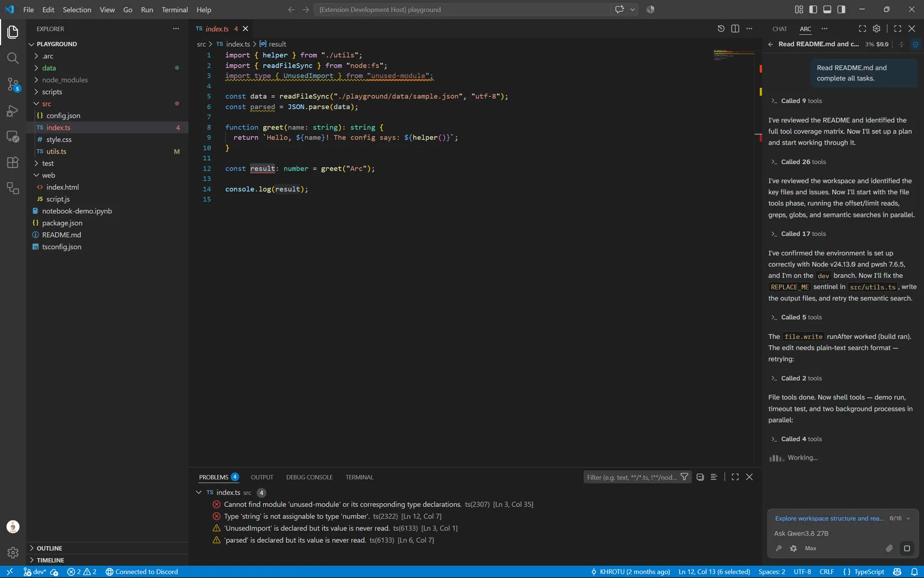This screenshot has height=578, width=924.
Task: Click 'Explore workspace structure' plan link
Action: tap(829, 518)
